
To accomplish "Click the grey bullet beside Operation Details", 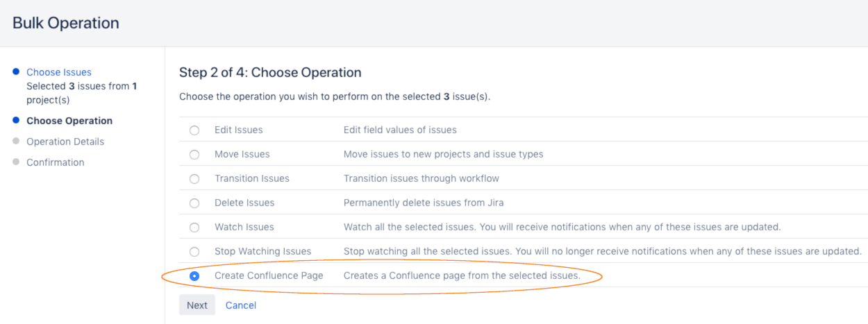I will pos(16,141).
